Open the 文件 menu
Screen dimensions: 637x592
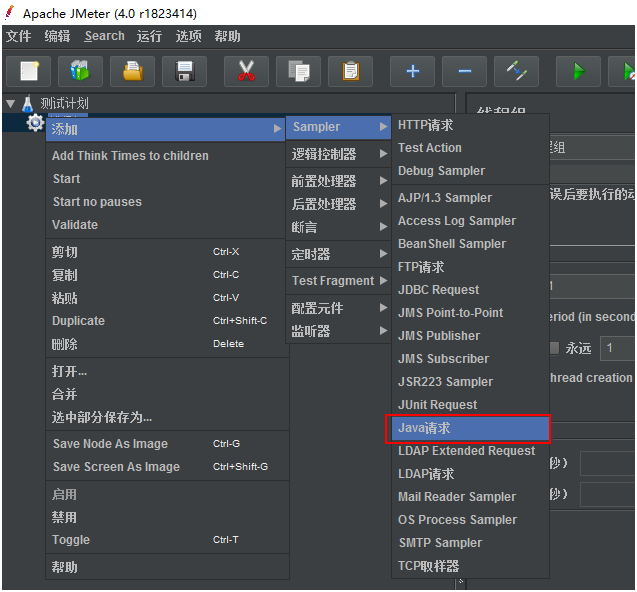[x=18, y=37]
